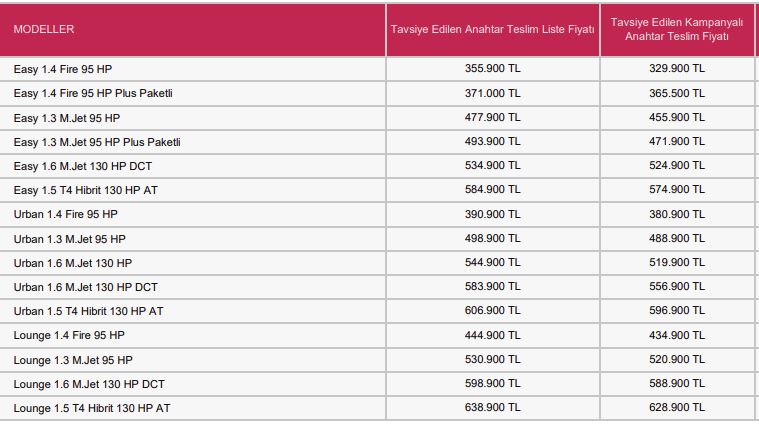The image size is (759, 425).
Task: Click Easy 1.5 T4 Hibrit 130 HP AT
Action: (86, 190)
